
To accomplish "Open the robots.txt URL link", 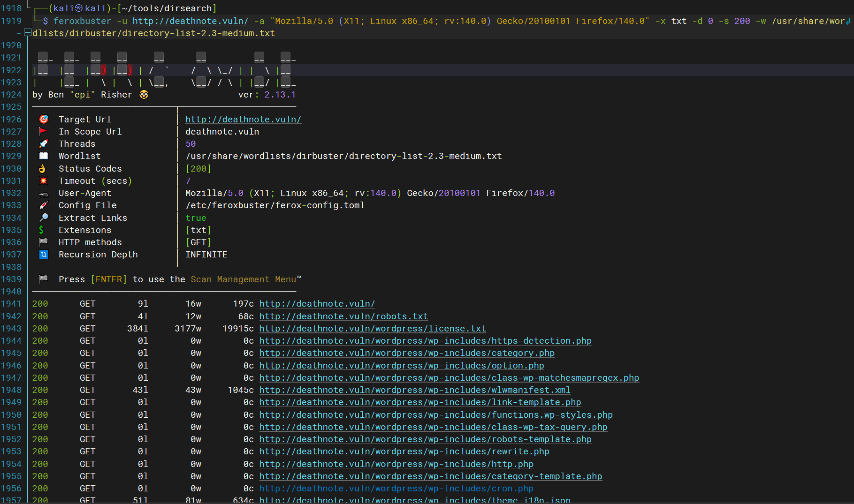I will point(343,316).
